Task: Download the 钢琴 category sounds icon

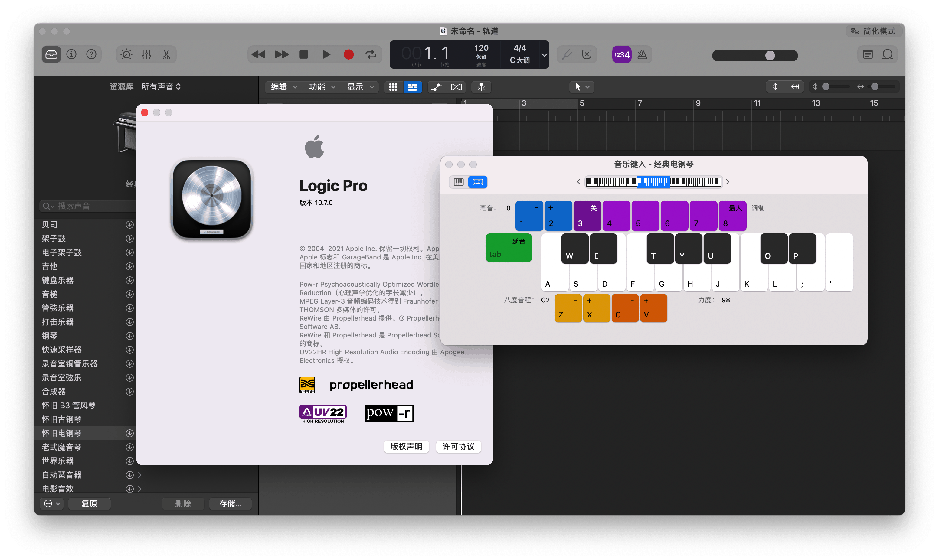Action: tap(129, 336)
